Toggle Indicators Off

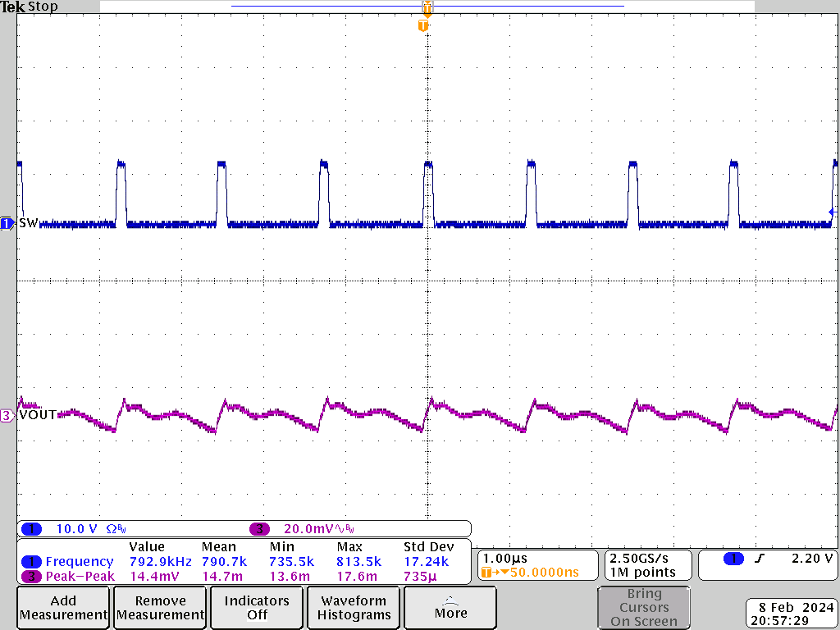tap(256, 607)
